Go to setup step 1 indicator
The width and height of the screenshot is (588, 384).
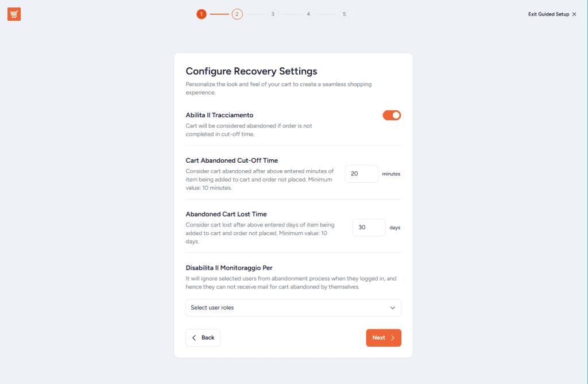coord(202,14)
